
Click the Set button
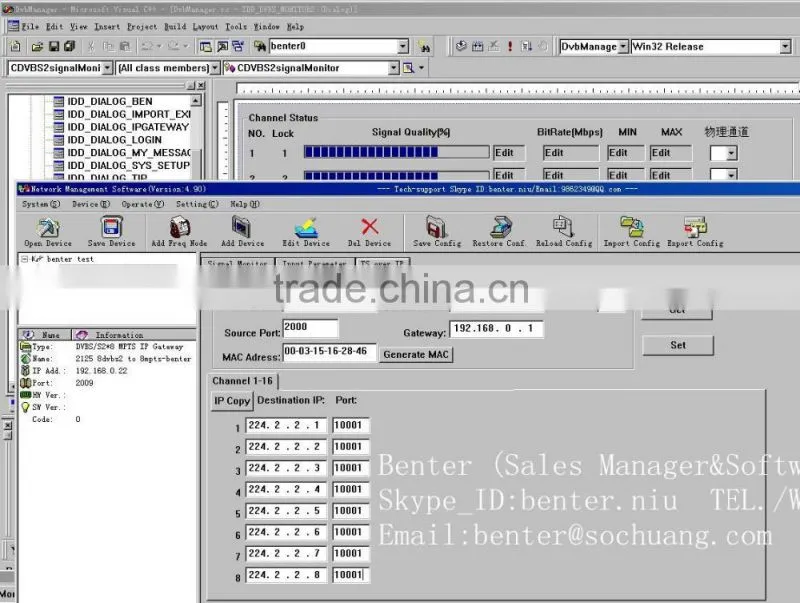click(x=678, y=345)
